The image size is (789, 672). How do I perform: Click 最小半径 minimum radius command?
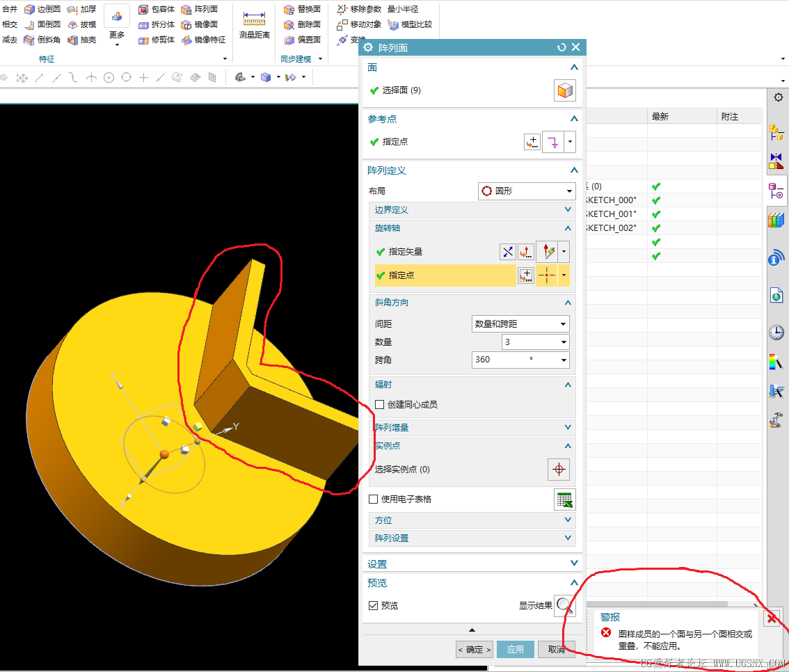tap(403, 9)
